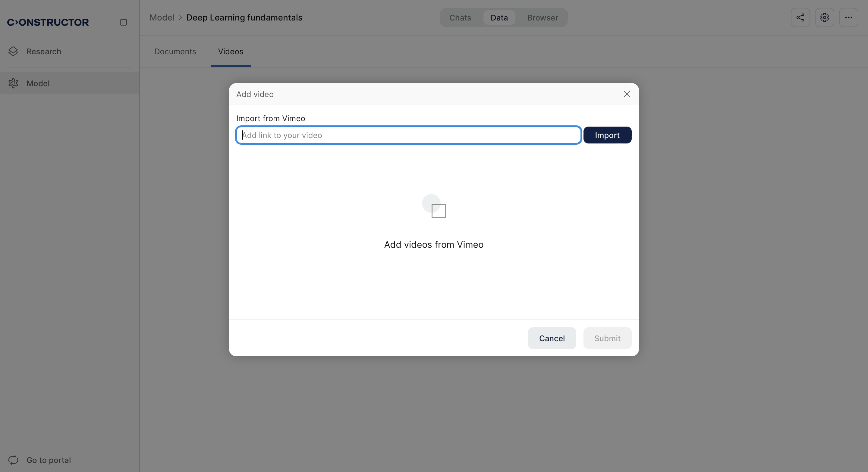Click the Go to portal refresh icon
868x472 pixels.
13,460
